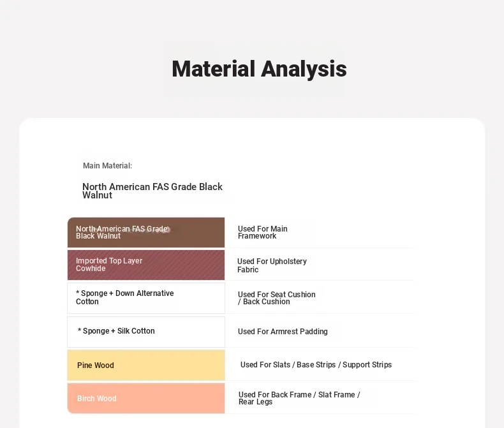Select the brown Black Walnut swatch
The width and height of the screenshot is (504, 428).
click(x=146, y=232)
